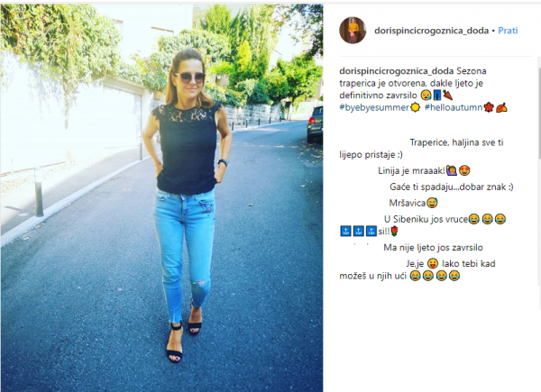
Task: Click the jeans emoji in the caption
Action: pyautogui.click(x=437, y=96)
